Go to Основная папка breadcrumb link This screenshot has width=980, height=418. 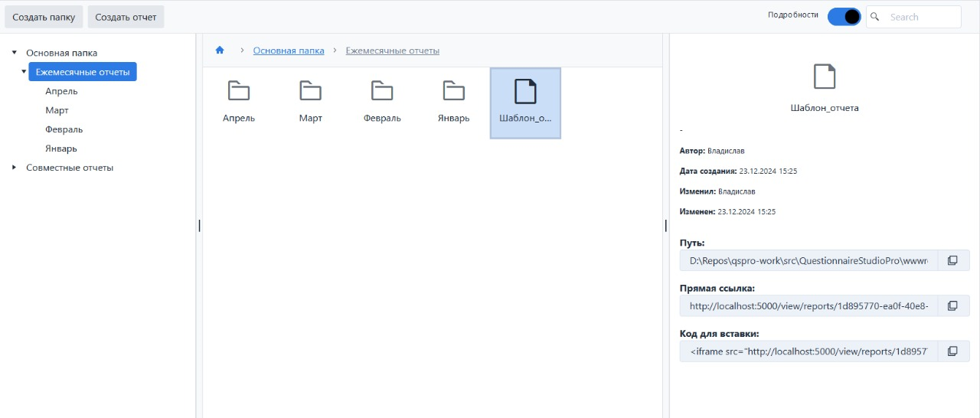click(x=289, y=51)
